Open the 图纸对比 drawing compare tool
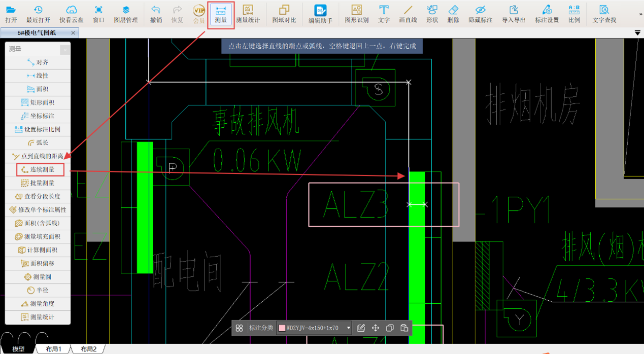 point(284,14)
